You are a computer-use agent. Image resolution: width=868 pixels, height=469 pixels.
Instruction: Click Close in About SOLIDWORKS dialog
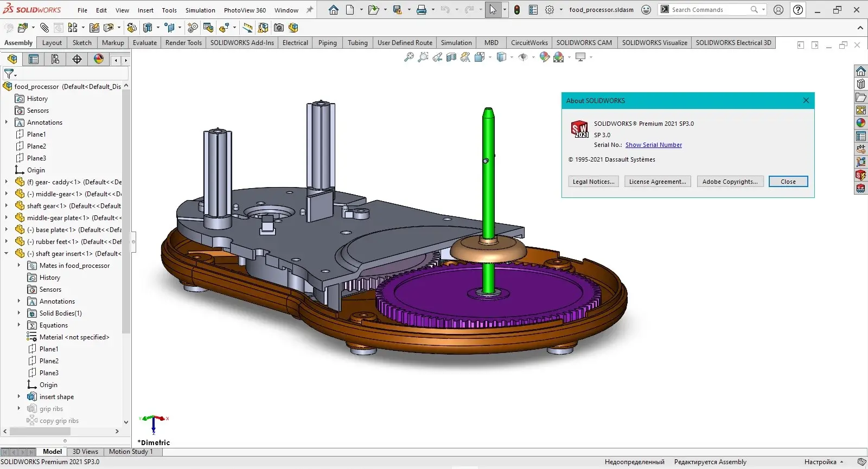point(788,182)
